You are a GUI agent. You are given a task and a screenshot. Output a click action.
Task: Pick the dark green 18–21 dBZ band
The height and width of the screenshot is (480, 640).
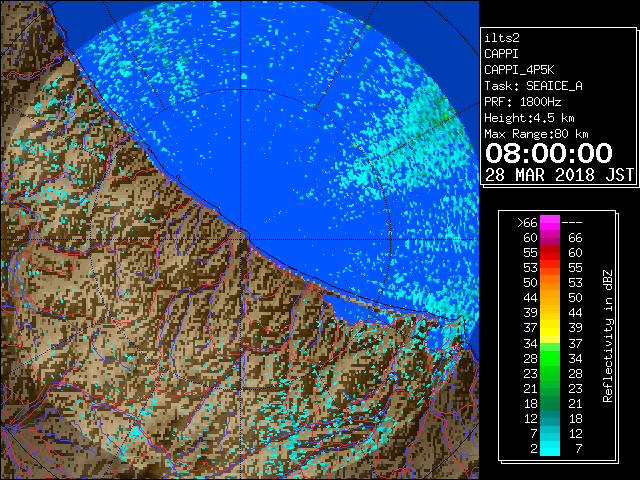550,403
